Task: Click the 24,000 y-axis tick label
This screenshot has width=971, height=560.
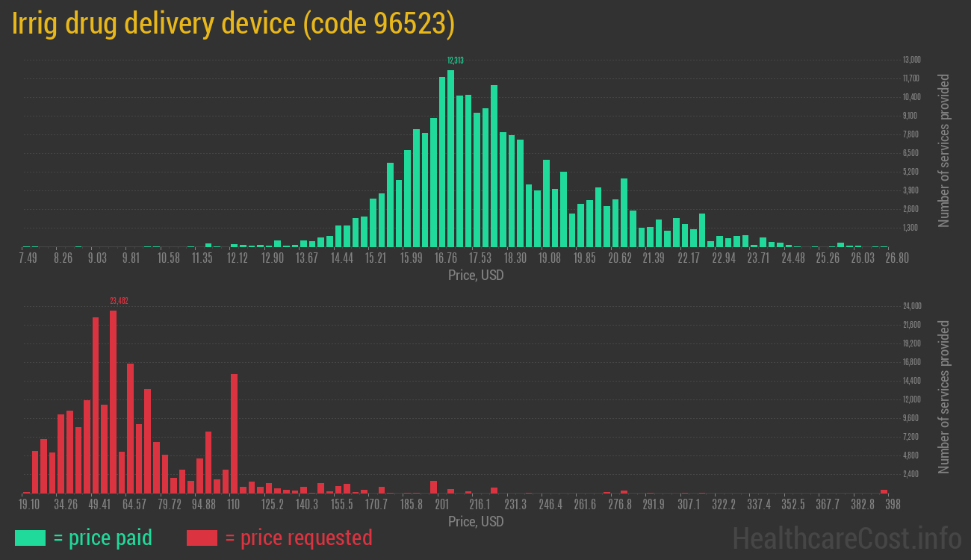Action: point(911,306)
